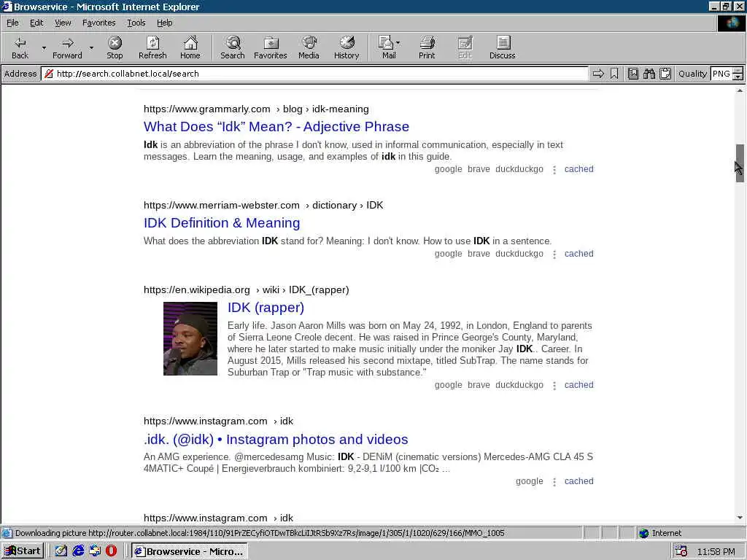747x560 pixels.
Task: Click the binoculars find icon
Action: [x=649, y=74]
